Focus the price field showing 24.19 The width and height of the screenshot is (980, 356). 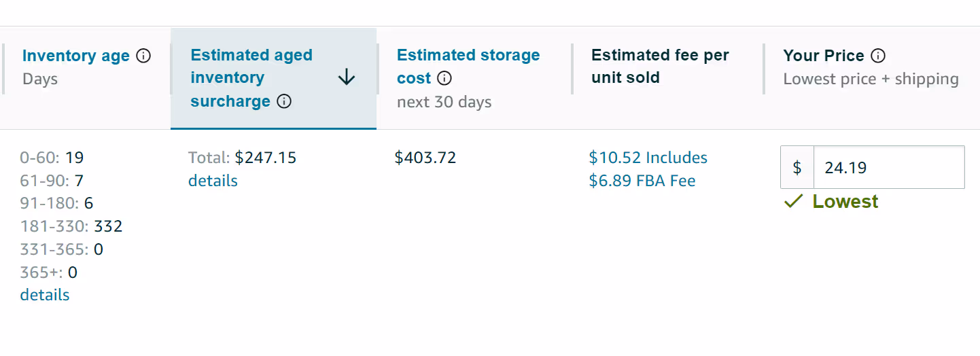(x=889, y=167)
